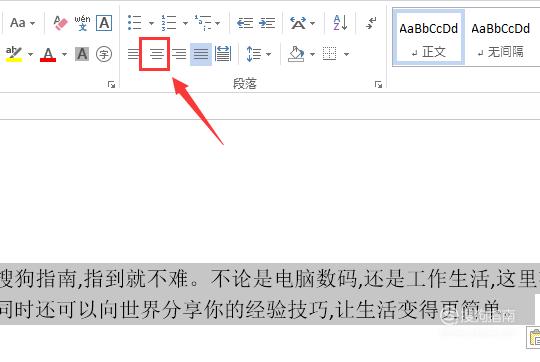Screen dimensions: 540x362
Task: Apply yellow text highlight color
Action: click(x=14, y=54)
